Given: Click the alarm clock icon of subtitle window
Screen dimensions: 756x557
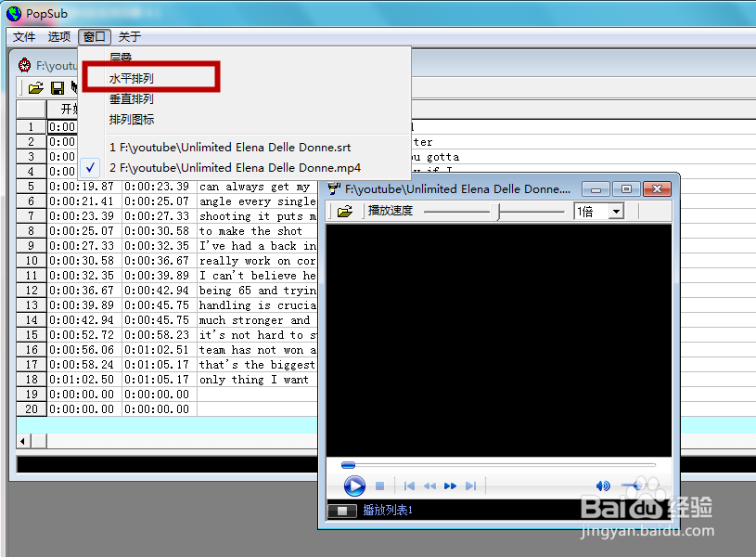Looking at the screenshot, I should click(25, 65).
